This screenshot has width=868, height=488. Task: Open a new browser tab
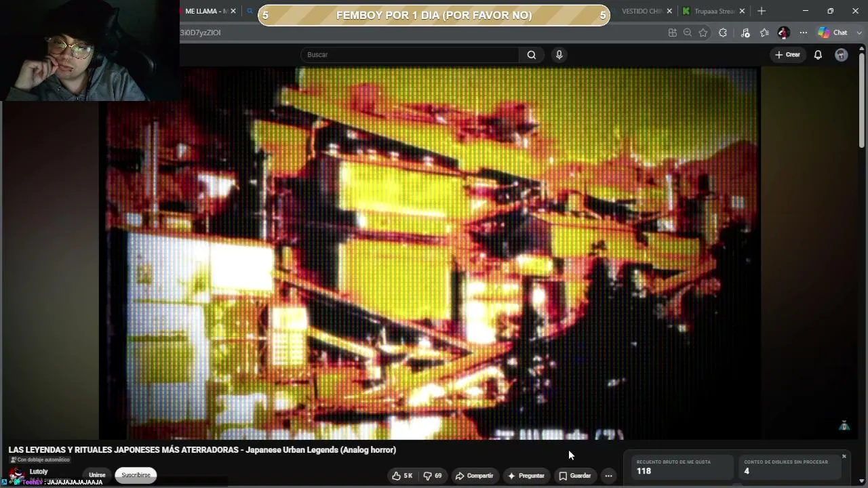coord(762,11)
